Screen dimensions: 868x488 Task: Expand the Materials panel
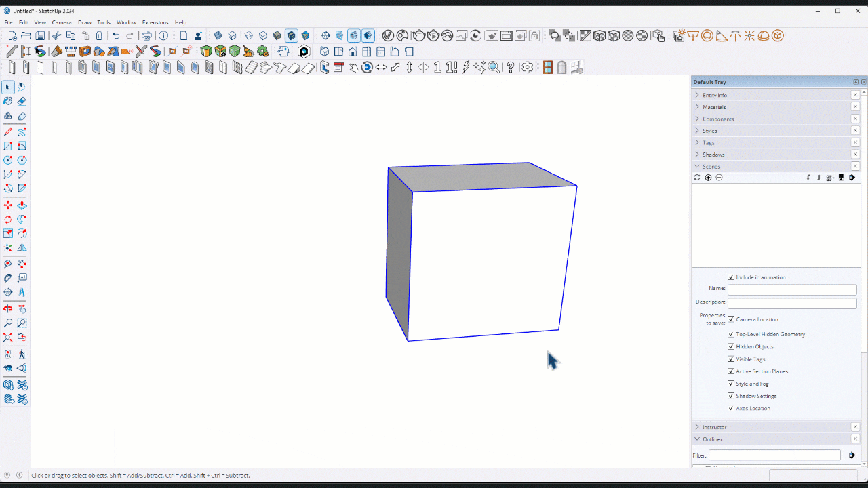coord(696,106)
